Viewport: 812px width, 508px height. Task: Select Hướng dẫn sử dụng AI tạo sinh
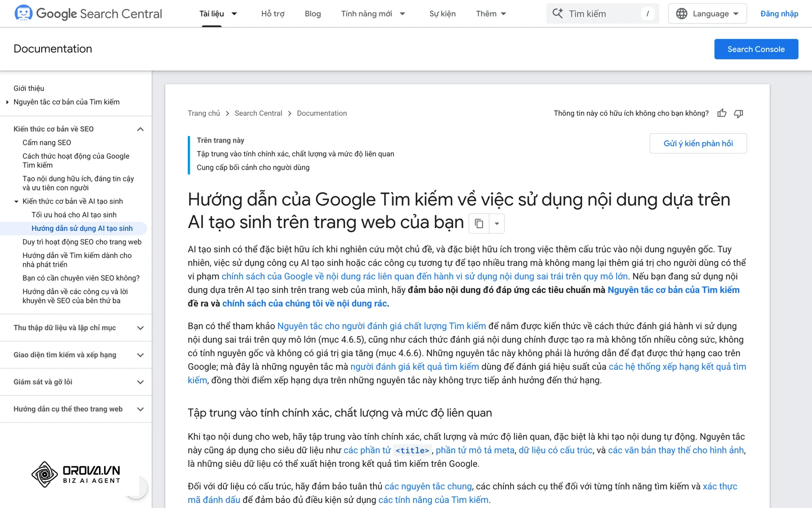82,229
